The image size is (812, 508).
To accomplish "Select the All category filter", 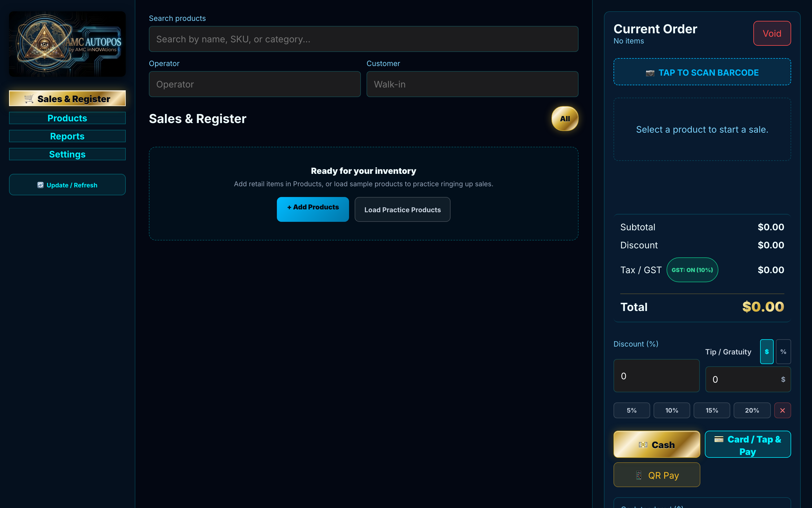I will (565, 119).
